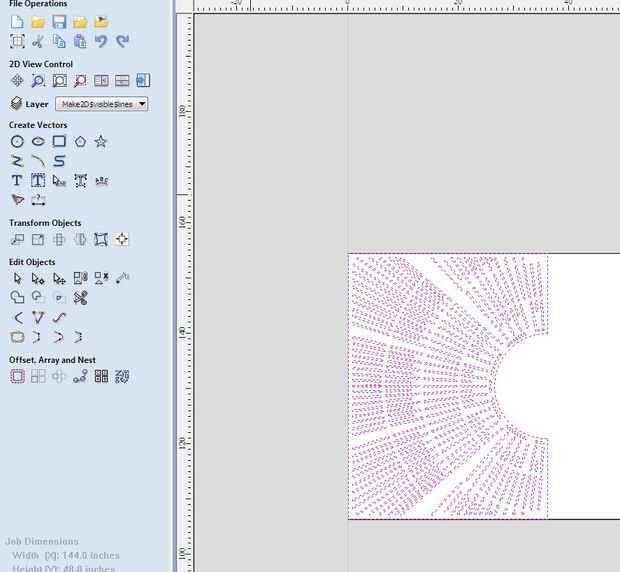Screen dimensions: 620x572
Task: Select the Draw Bezier curve tool
Action: pos(59,161)
